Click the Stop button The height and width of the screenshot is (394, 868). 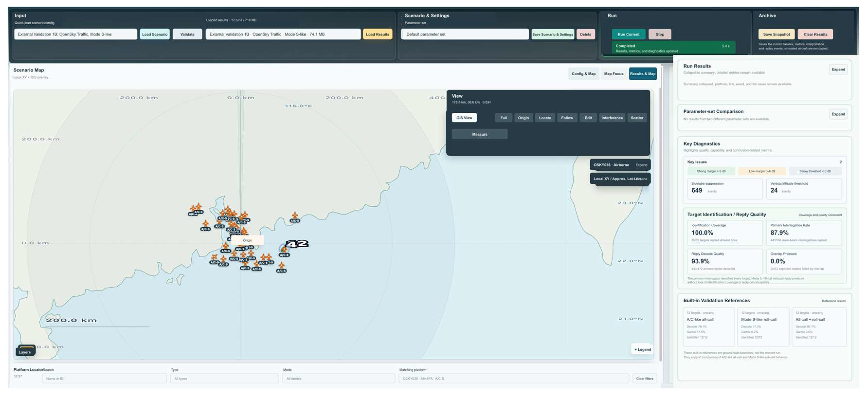click(x=660, y=34)
